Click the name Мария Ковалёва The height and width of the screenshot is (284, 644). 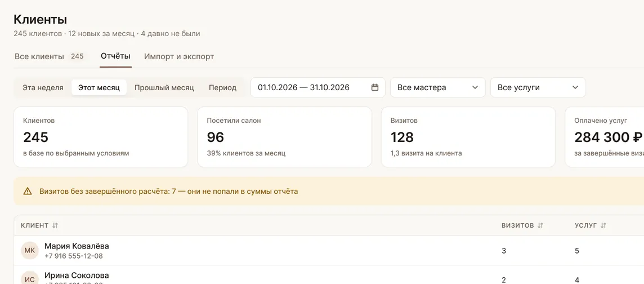[x=77, y=246]
